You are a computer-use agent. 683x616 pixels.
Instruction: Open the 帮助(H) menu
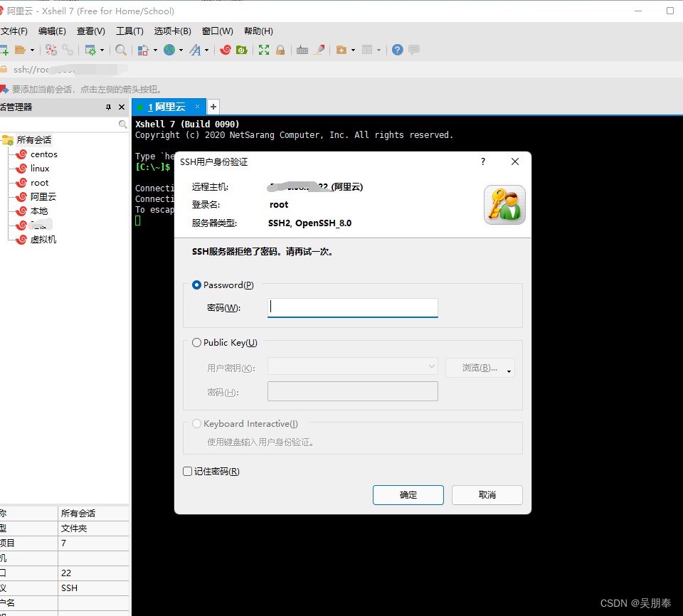(258, 31)
